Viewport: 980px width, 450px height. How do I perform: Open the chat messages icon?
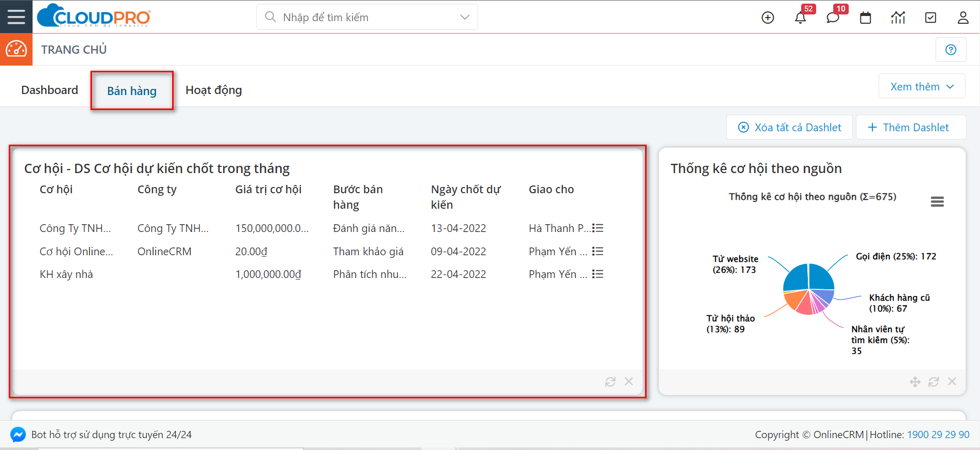[x=833, y=18]
